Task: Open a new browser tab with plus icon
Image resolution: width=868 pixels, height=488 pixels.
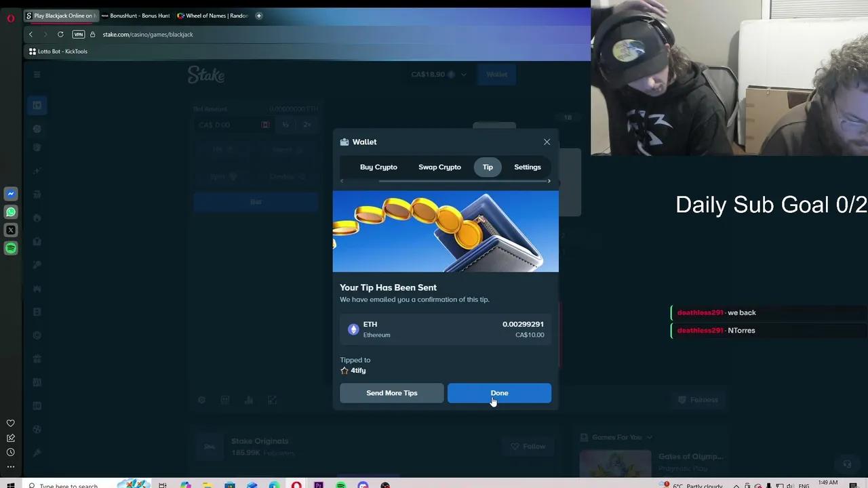Action: click(258, 16)
